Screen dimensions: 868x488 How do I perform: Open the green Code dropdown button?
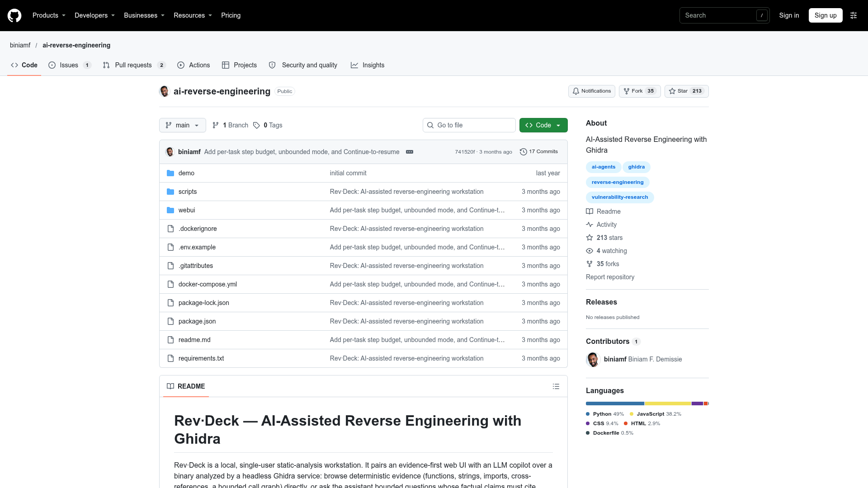coord(543,125)
